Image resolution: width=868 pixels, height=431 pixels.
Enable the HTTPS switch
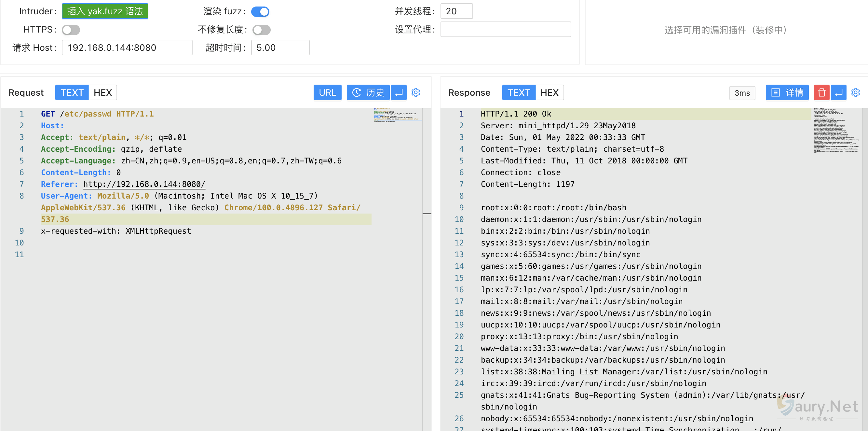pyautogui.click(x=71, y=30)
